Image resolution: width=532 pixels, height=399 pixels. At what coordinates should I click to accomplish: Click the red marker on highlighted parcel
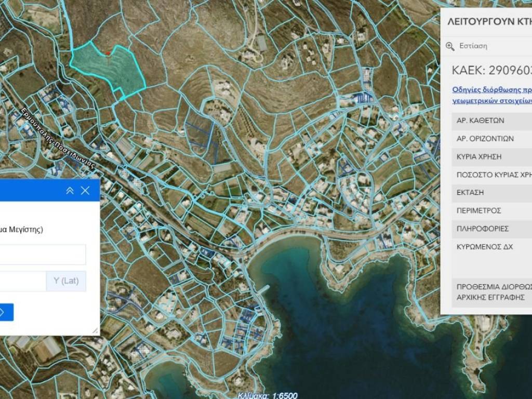click(108, 54)
